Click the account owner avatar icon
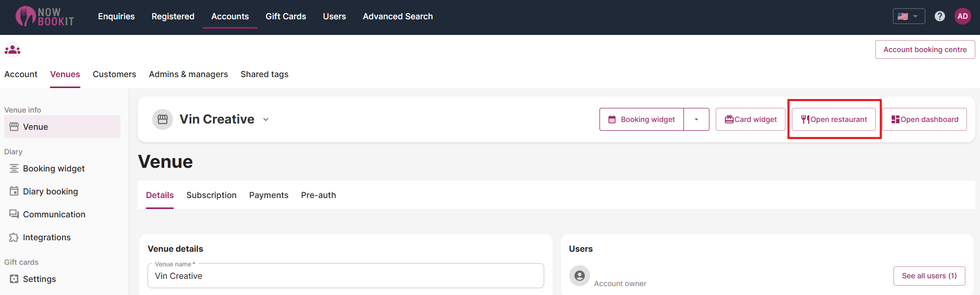 click(x=579, y=276)
